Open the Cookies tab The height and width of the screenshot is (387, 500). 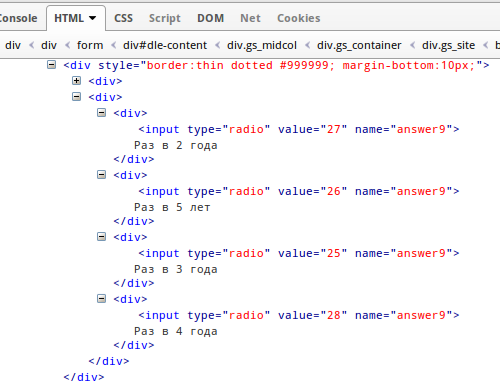point(299,18)
